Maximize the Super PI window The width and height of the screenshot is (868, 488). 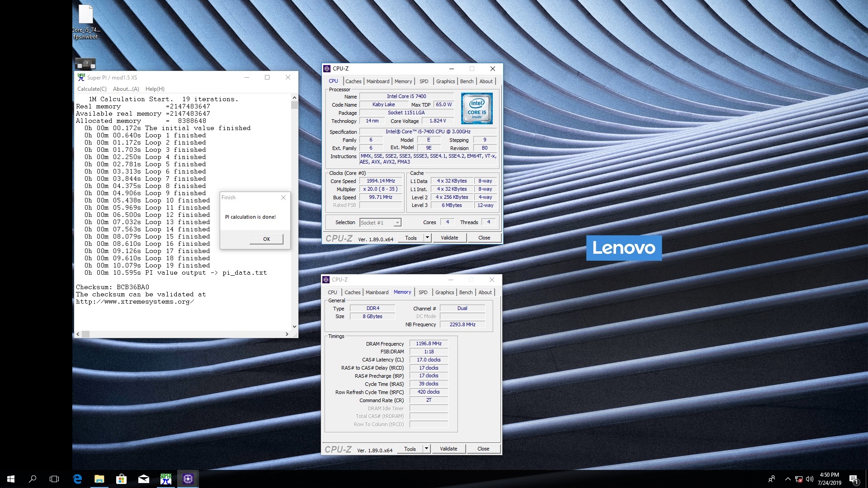click(267, 77)
